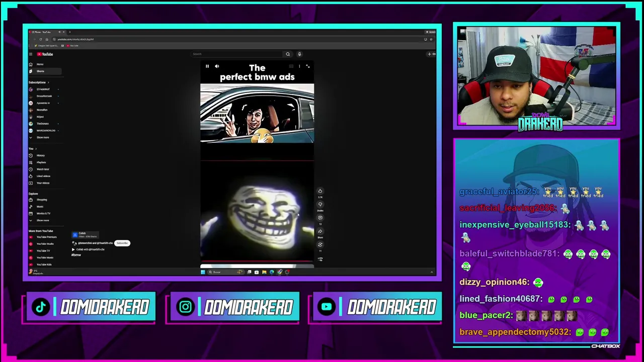Screen dimensions: 644x362
Task: Open the DOMIDRAKERD TikTok banner
Action: click(91, 307)
